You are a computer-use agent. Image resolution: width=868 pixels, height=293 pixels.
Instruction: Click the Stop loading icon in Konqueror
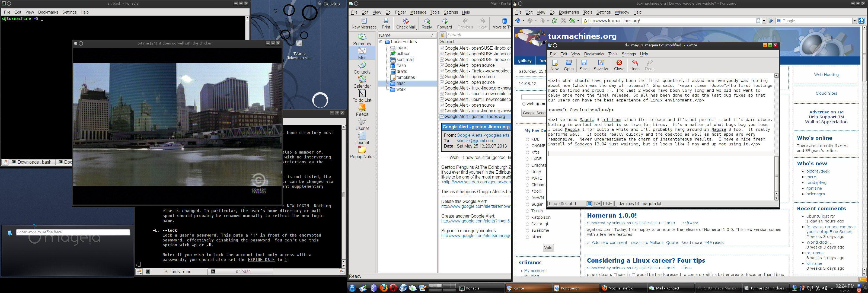tap(563, 21)
